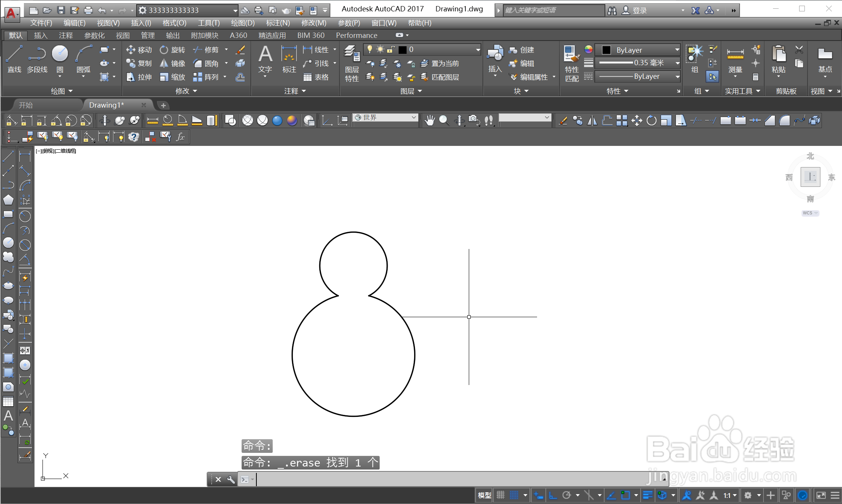This screenshot has width=842, height=504.
Task: Click the Mirror (镜像) tool
Action: tap(172, 63)
